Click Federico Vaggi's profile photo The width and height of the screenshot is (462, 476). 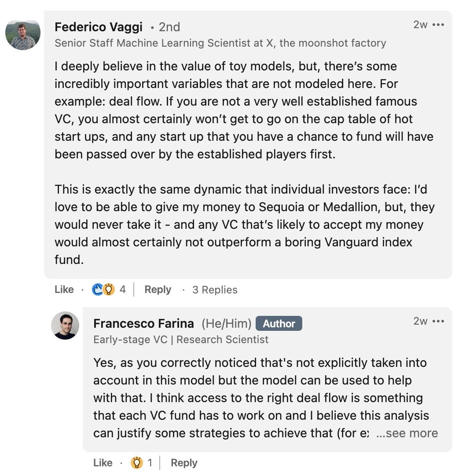coord(23,34)
